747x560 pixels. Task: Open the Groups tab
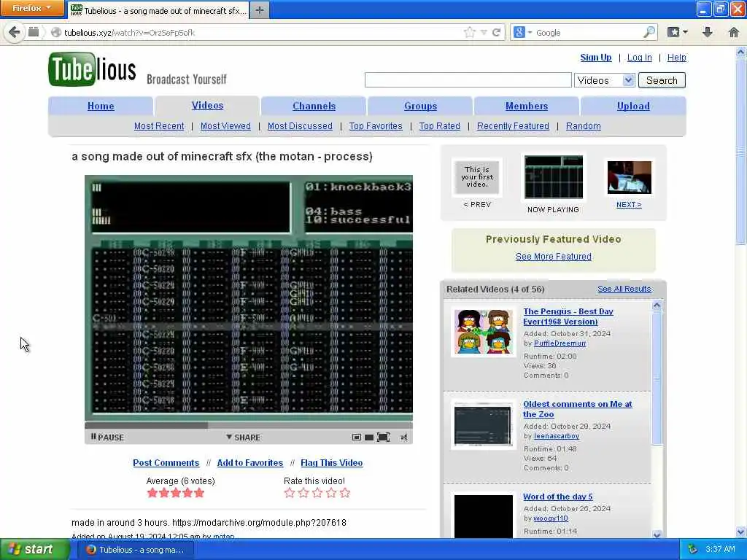tap(420, 106)
